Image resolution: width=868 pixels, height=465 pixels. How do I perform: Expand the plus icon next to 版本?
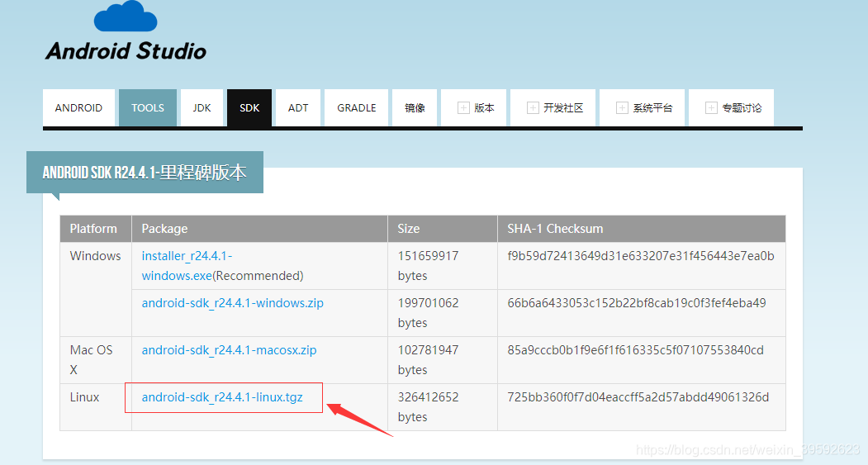tap(463, 108)
